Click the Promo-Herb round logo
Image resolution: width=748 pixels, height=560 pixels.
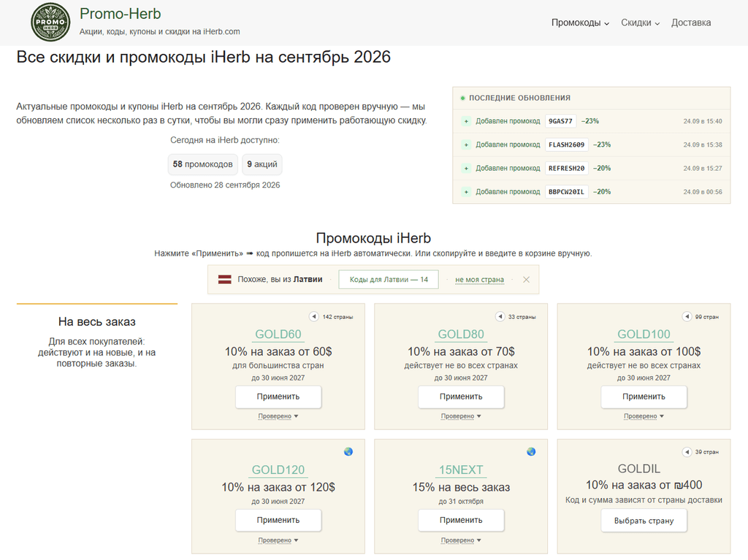(50, 23)
